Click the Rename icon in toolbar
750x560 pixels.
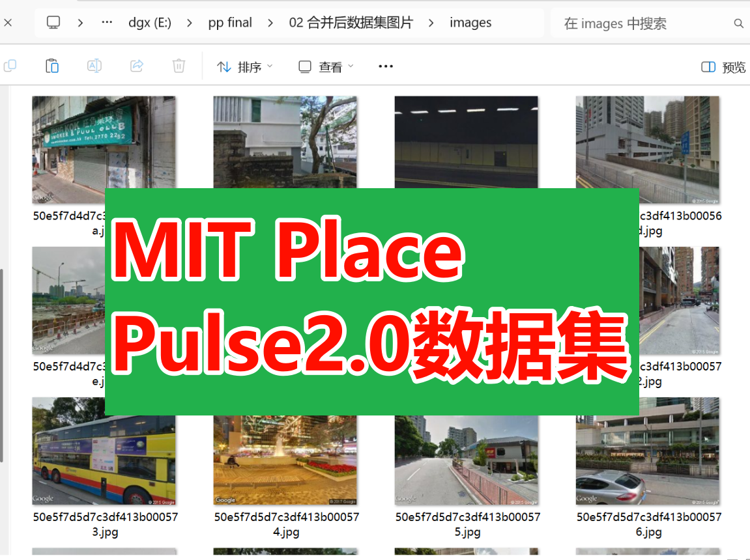pyautogui.click(x=94, y=66)
